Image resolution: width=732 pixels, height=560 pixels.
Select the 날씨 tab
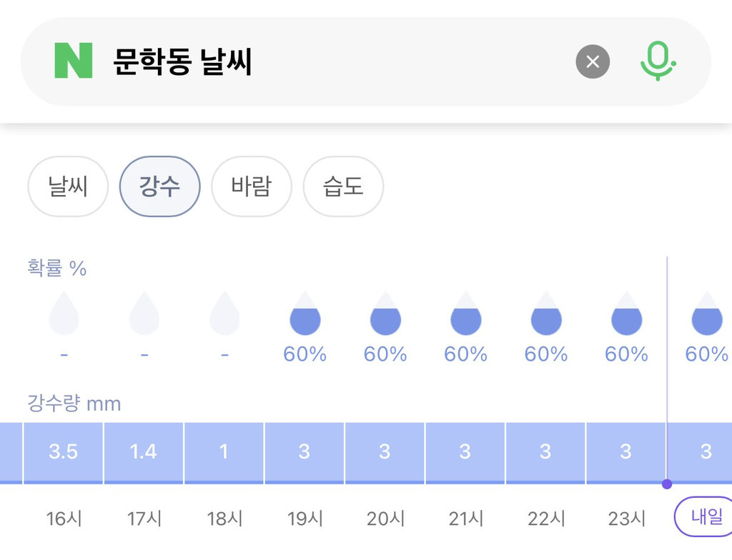(68, 186)
